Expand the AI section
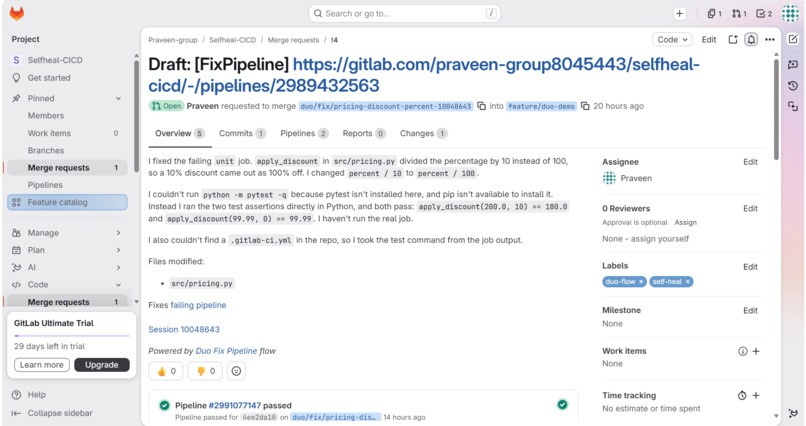This screenshot has height=426, width=806. [119, 267]
